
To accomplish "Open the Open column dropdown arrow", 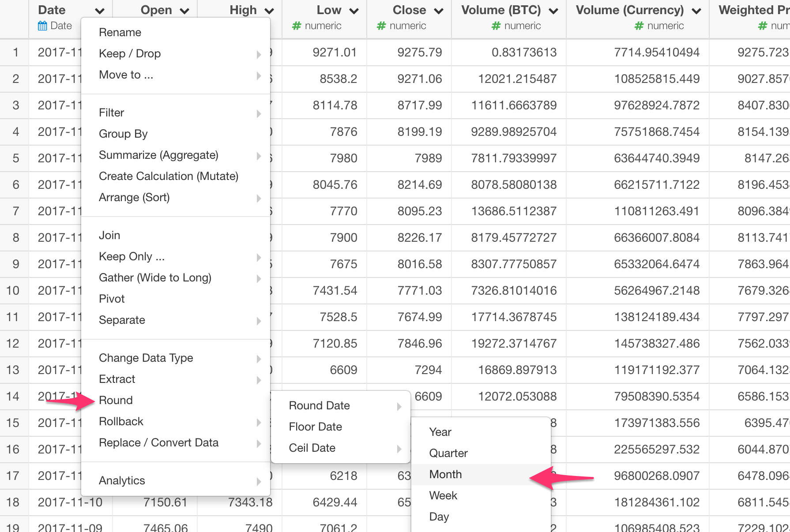I will (x=184, y=11).
